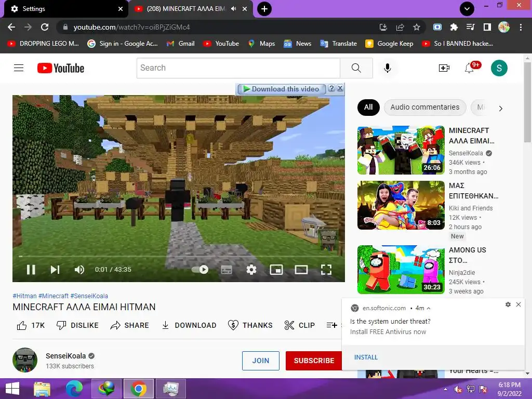Open a new browser tab

(x=264, y=9)
